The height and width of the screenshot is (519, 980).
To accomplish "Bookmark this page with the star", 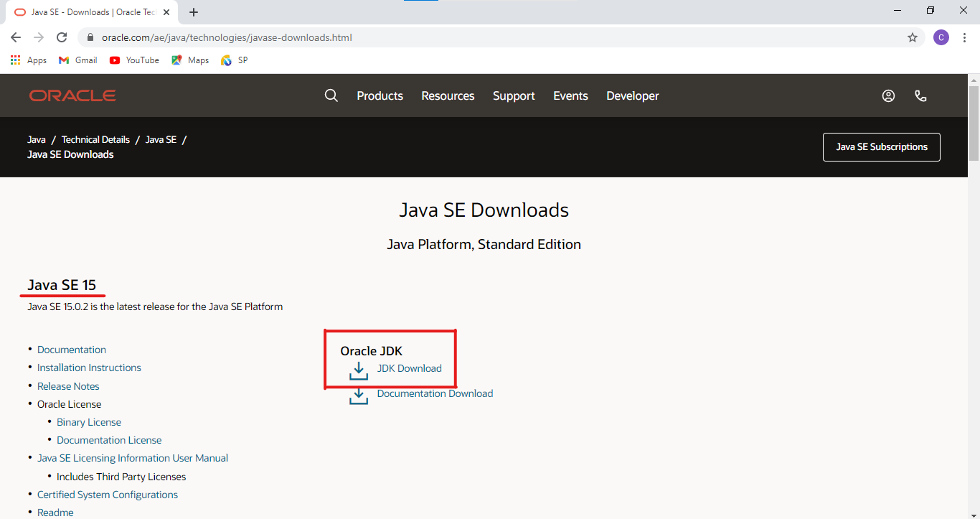I will coord(912,37).
